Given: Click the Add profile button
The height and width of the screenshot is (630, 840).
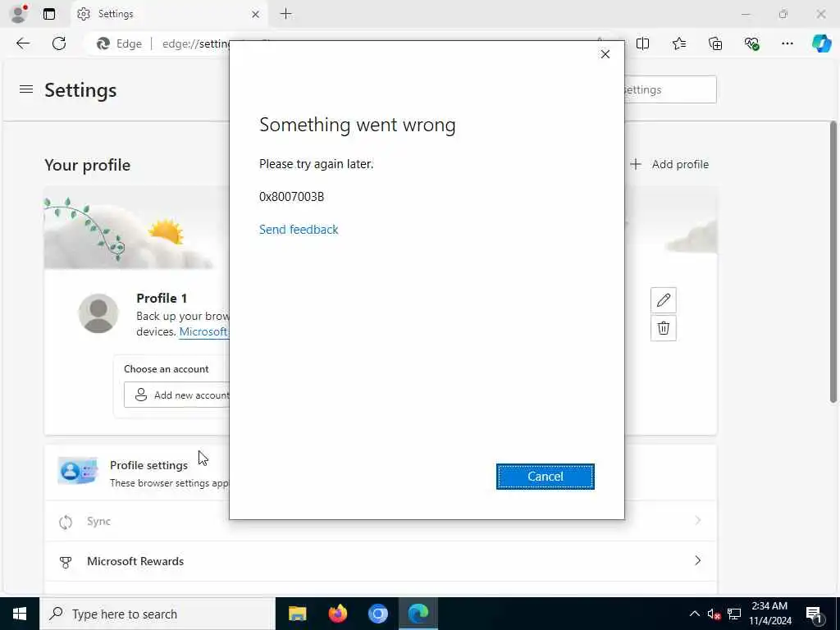Looking at the screenshot, I should click(x=669, y=164).
